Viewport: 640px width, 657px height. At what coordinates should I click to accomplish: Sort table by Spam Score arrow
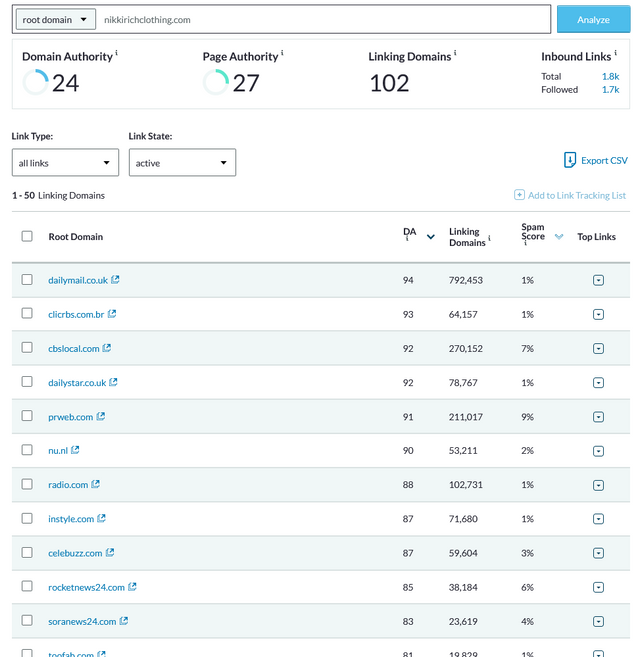[x=559, y=237]
